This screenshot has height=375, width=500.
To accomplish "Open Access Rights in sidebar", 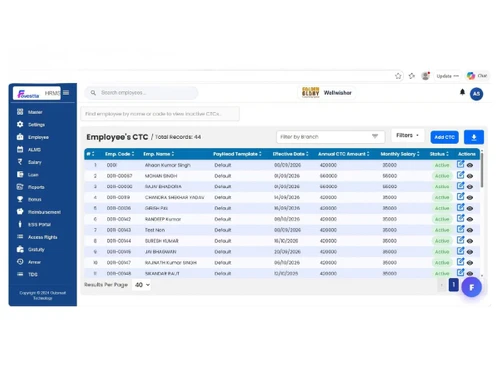I will click(x=43, y=237).
